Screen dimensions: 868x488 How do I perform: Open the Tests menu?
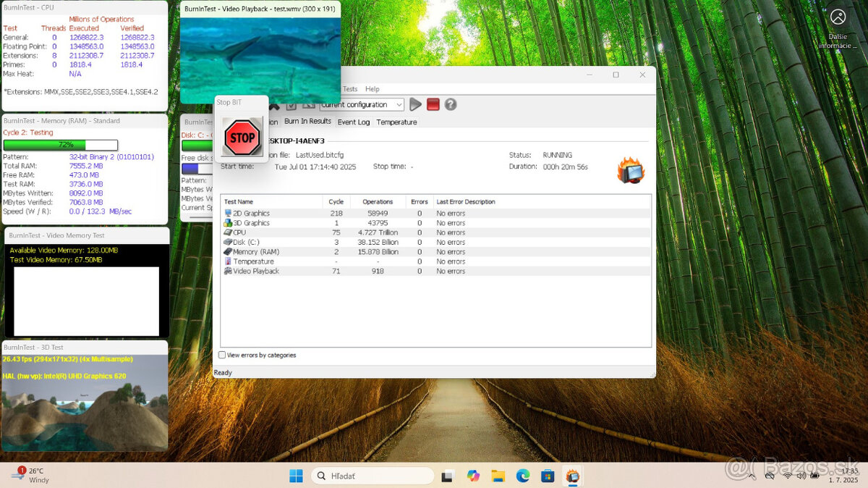click(350, 88)
